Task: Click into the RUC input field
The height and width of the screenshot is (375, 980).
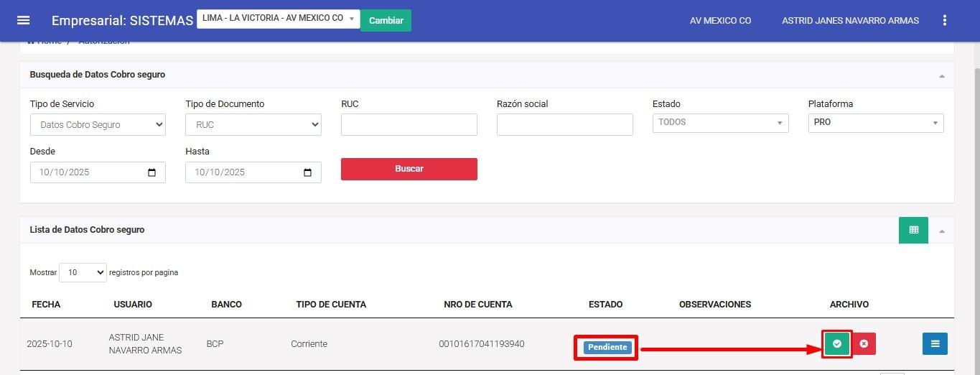Action: tap(409, 124)
